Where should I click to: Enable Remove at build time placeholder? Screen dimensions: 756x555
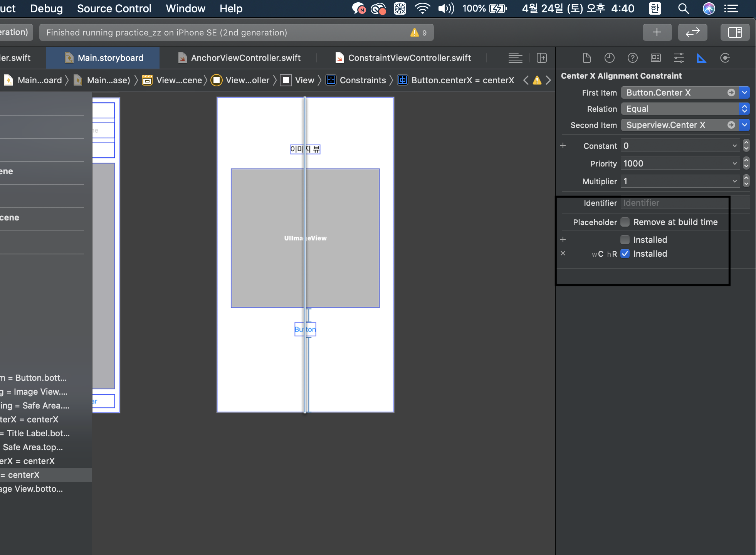625,222
